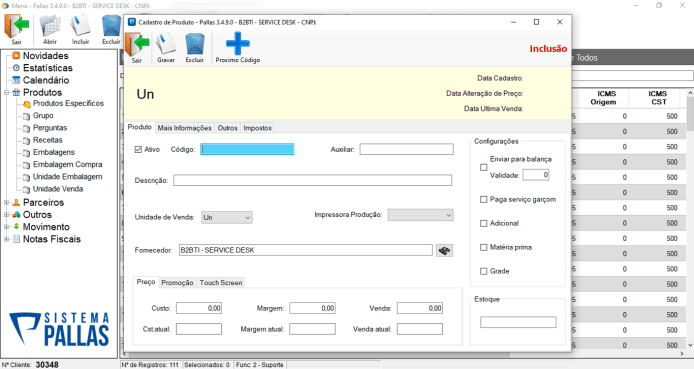Click the Margem atual field
Screen dimensions: 694x369
tap(312, 329)
